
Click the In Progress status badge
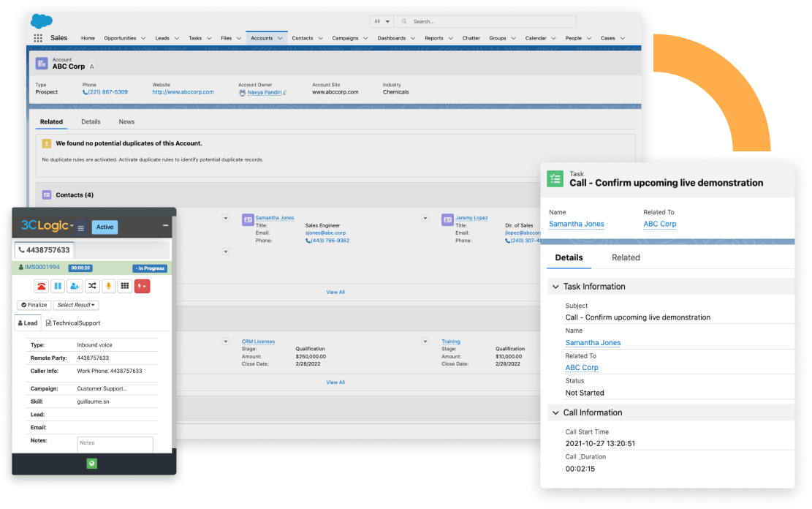(150, 268)
